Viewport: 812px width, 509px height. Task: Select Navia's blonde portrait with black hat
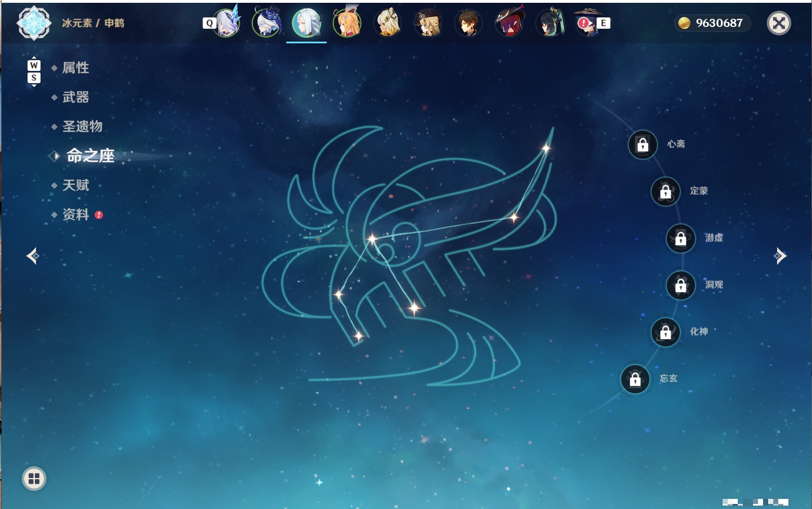[x=428, y=23]
